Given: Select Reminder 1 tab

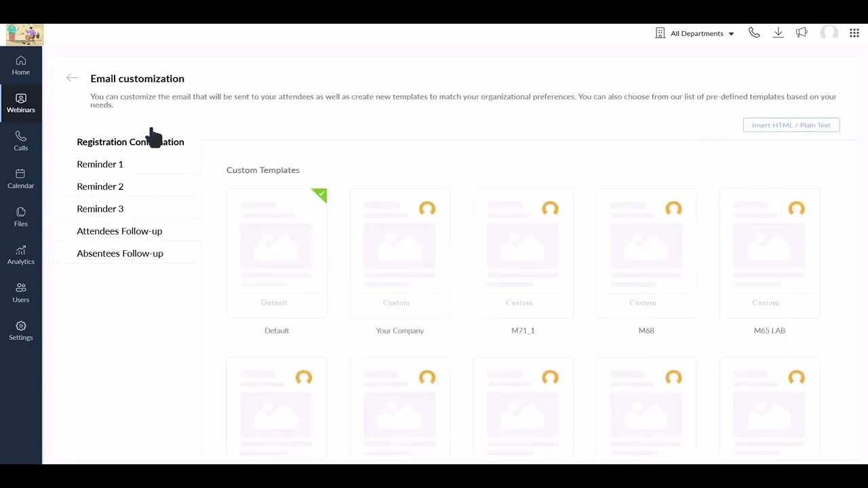Looking at the screenshot, I should [x=100, y=164].
